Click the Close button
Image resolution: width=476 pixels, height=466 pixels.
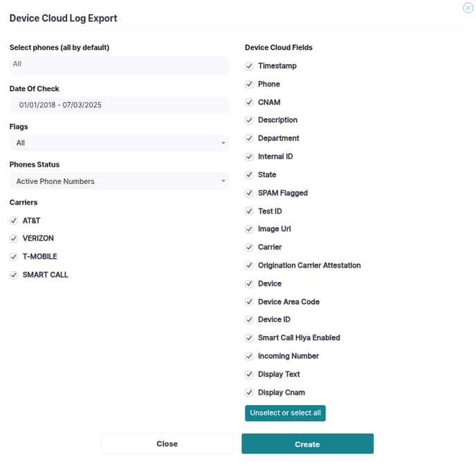(167, 444)
